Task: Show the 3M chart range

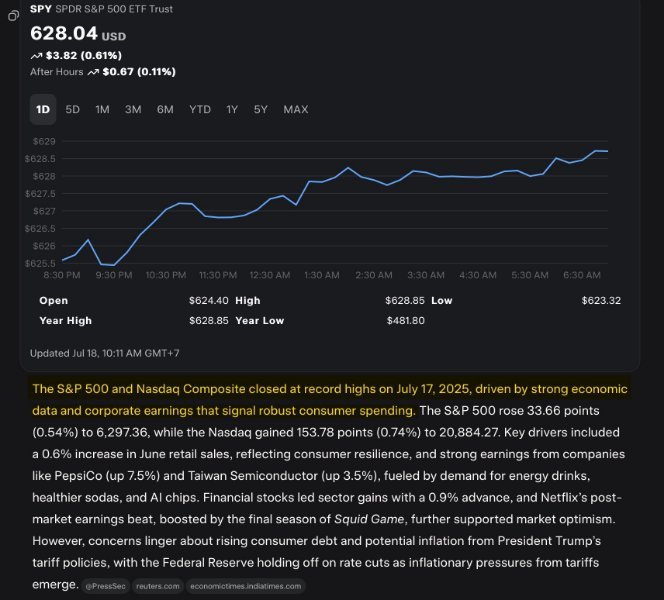Action: pyautogui.click(x=133, y=109)
